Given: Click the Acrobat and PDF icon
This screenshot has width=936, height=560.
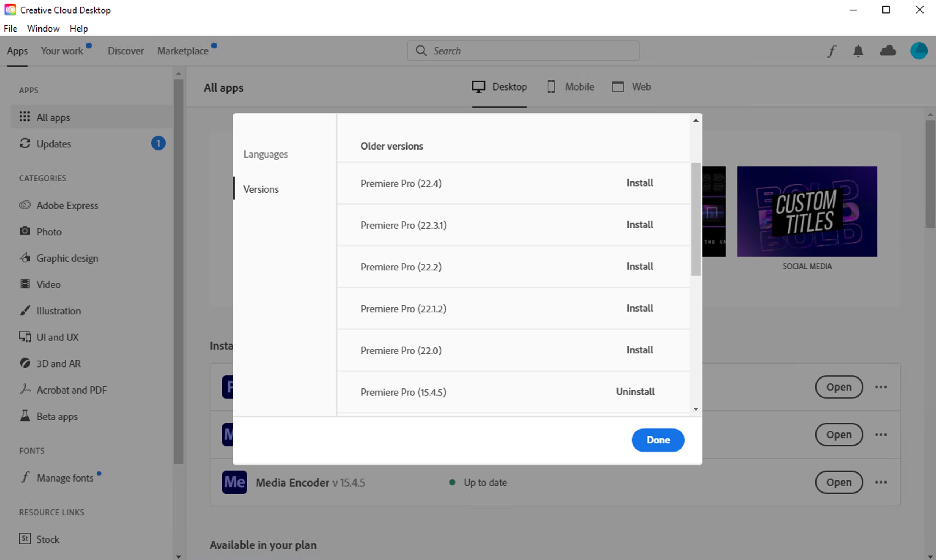Looking at the screenshot, I should click(25, 389).
